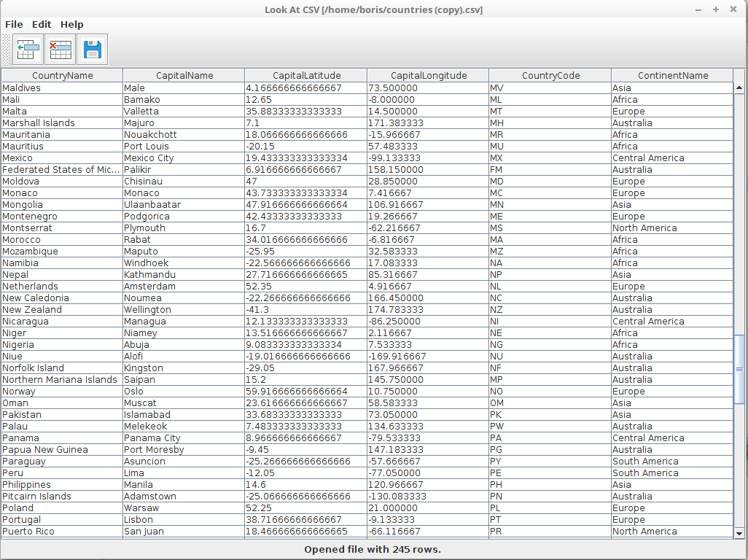Select the Islamabad cell
This screenshot has height=560, width=748.
pyautogui.click(x=184, y=415)
